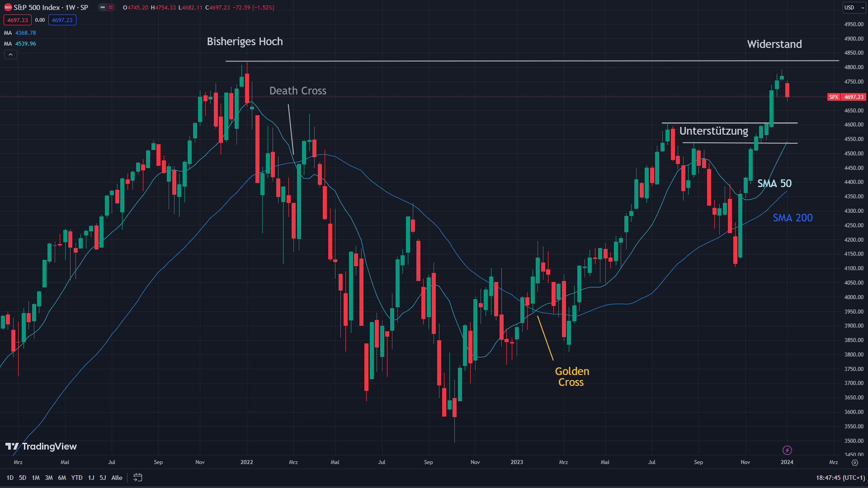This screenshot has width=868, height=488.
Task: Click the 2022 time axis label
Action: (247, 462)
